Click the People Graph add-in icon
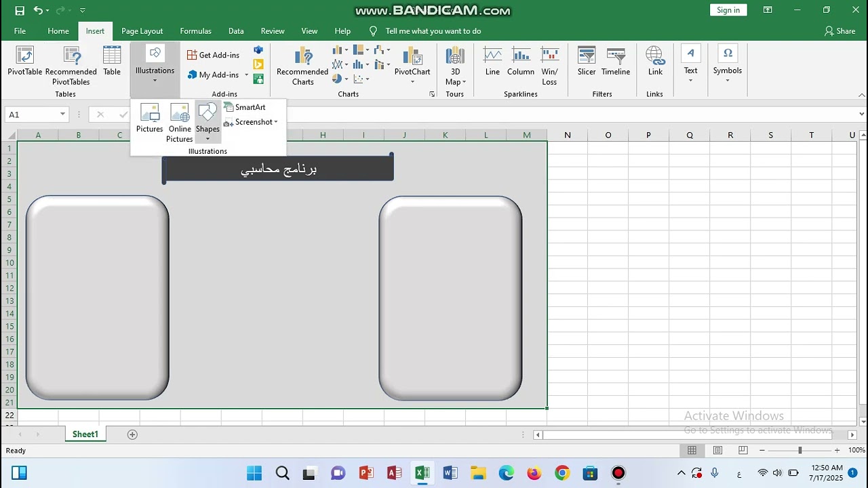The height and width of the screenshot is (488, 868). click(x=258, y=79)
